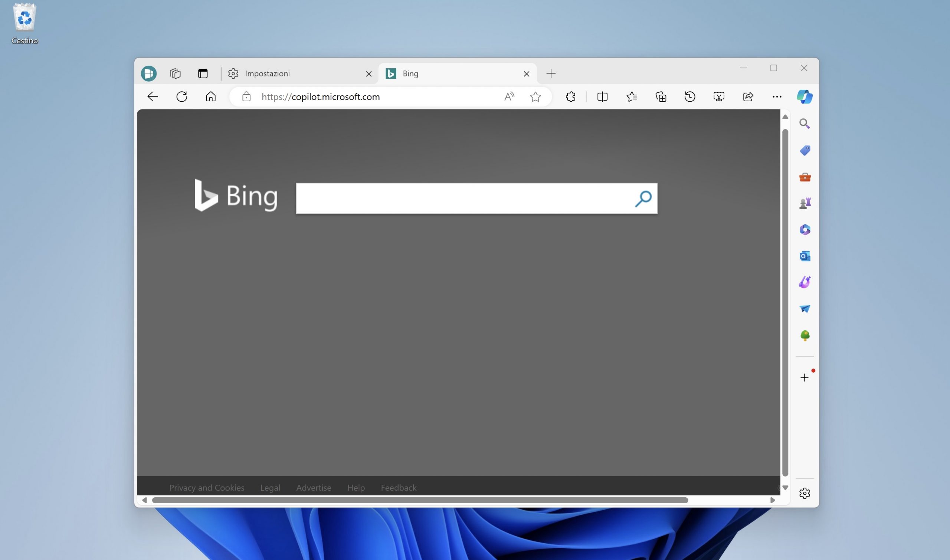Image resolution: width=950 pixels, height=560 pixels.
Task: Click the vertical scrollbar down arrow
Action: click(785, 488)
